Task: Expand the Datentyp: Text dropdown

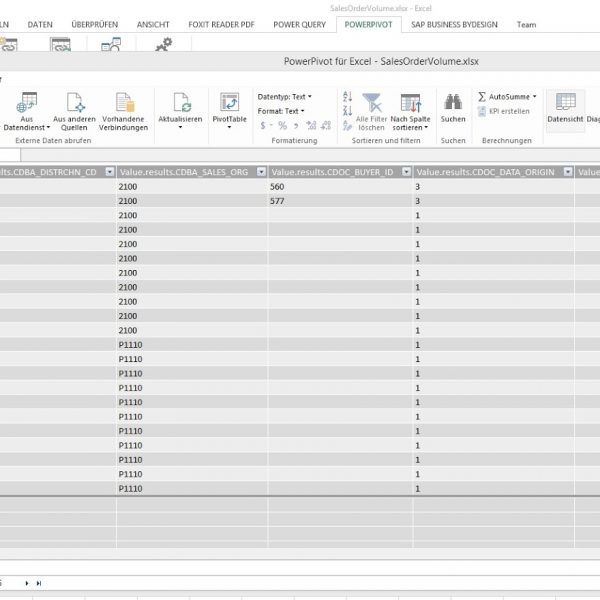Action: pyautogui.click(x=284, y=97)
